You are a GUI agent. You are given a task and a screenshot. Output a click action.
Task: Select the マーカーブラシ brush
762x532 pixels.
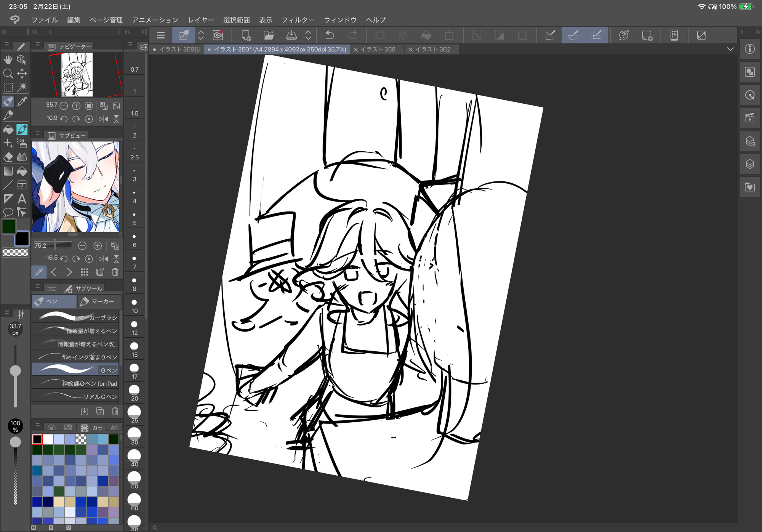(x=75, y=317)
